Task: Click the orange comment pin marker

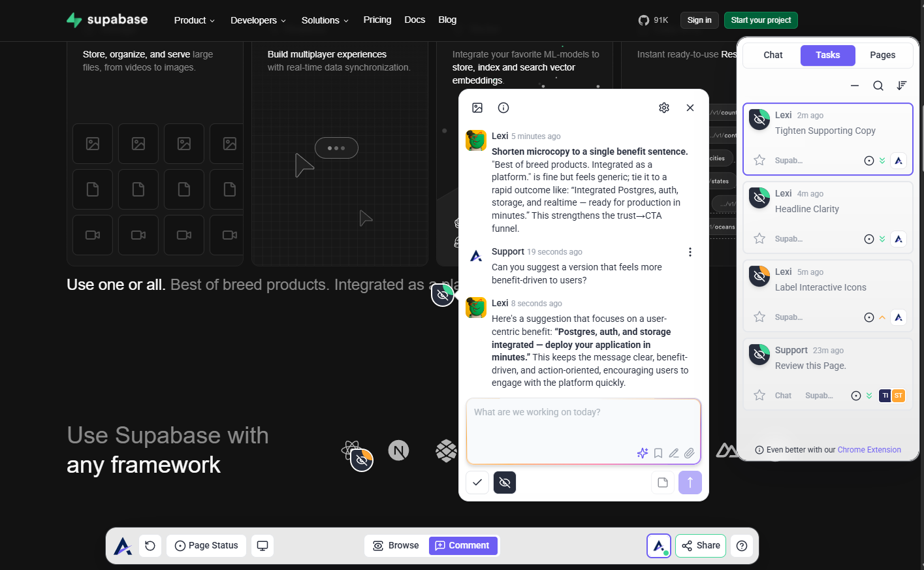Action: tap(362, 460)
